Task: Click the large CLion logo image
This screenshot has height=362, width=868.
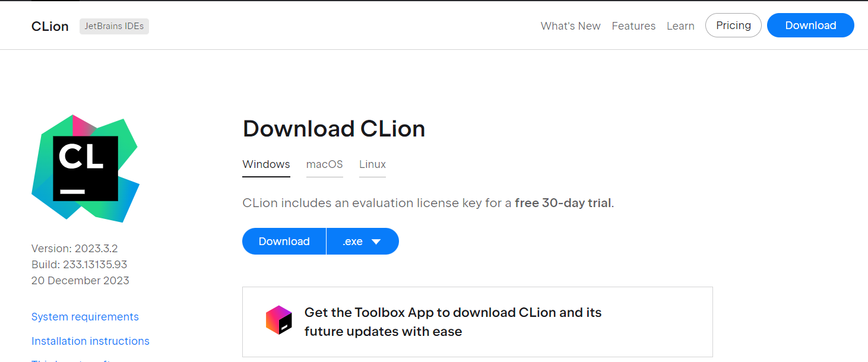Action: click(x=85, y=169)
